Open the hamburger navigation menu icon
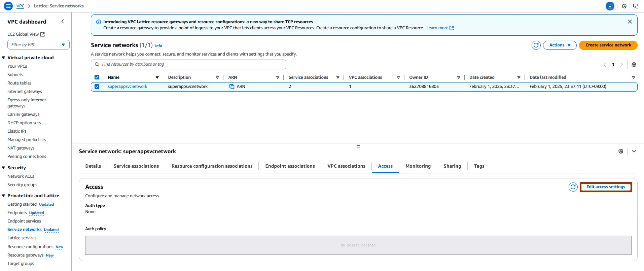644x271 pixels. point(8,6)
